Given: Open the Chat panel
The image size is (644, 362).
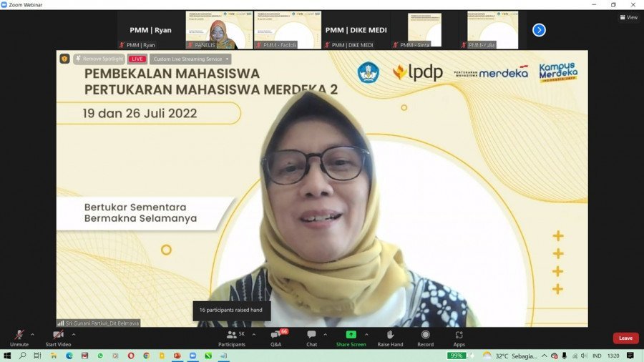Looking at the screenshot, I should pos(311,336).
